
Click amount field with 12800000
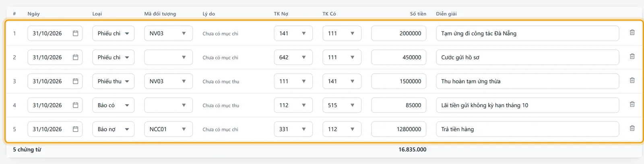[398, 129]
